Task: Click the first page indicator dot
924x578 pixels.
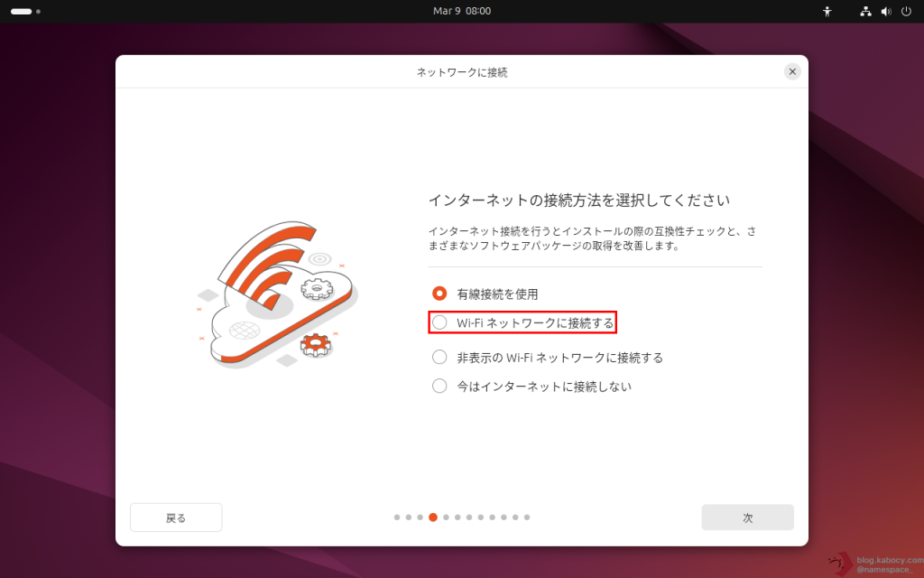Action: tap(397, 517)
